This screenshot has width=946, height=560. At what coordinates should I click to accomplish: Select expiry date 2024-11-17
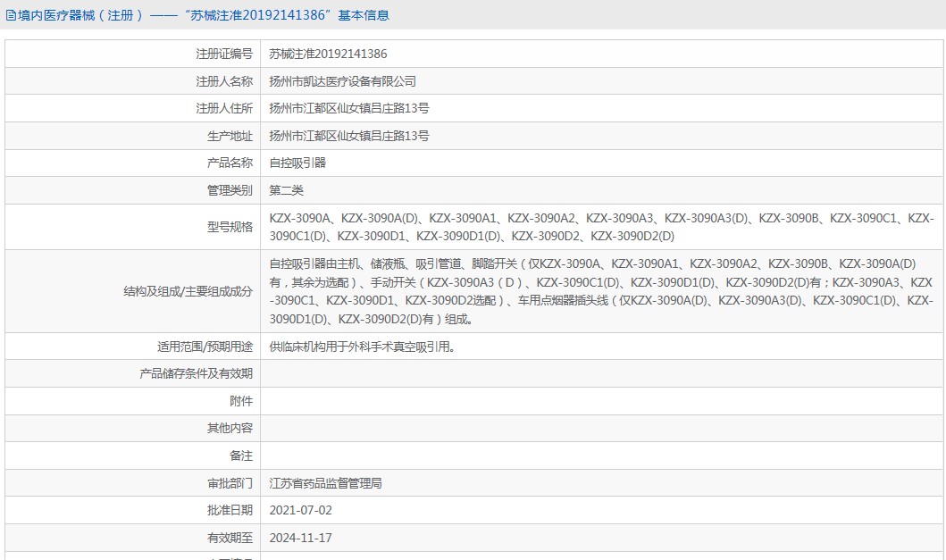point(300,538)
